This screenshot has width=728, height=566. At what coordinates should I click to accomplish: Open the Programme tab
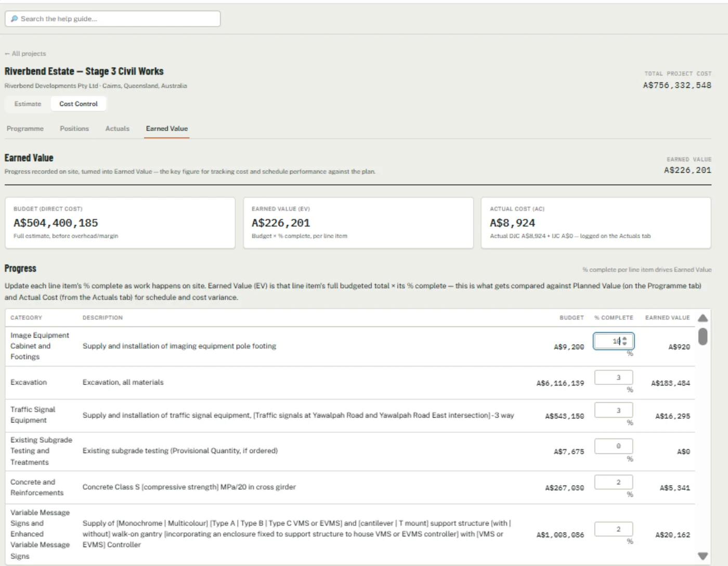click(x=25, y=128)
